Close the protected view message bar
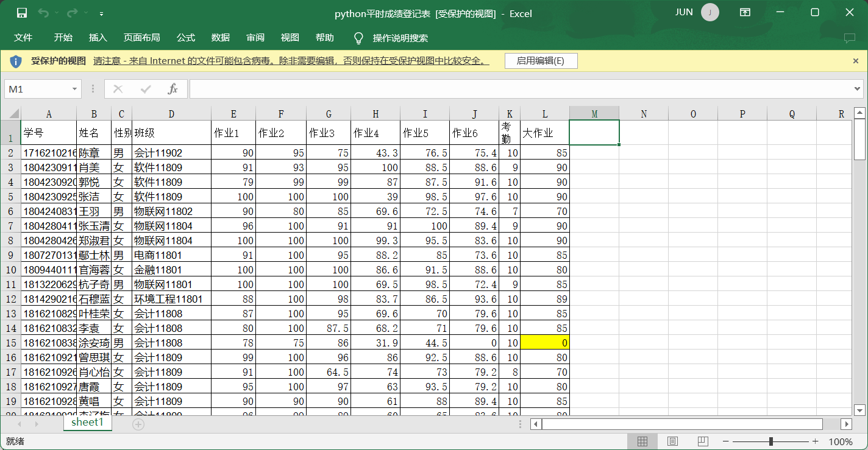This screenshot has width=868, height=450. click(856, 61)
